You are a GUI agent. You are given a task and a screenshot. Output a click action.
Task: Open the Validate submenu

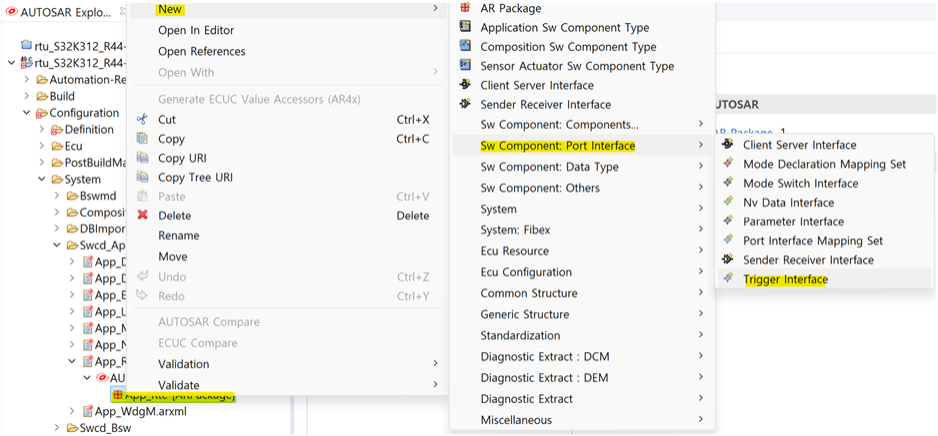[x=288, y=385]
